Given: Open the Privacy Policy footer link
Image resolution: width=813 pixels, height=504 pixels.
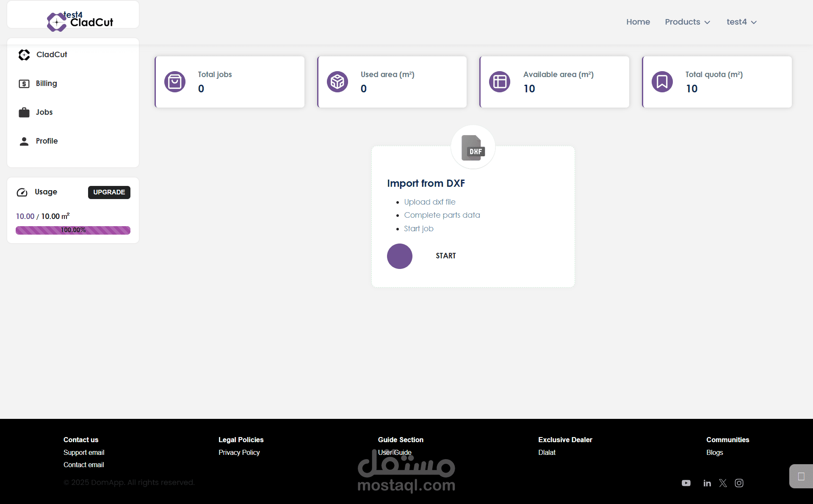Looking at the screenshot, I should click(239, 452).
